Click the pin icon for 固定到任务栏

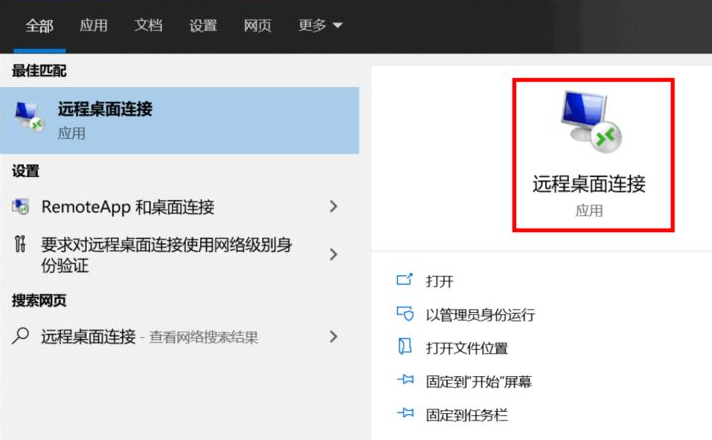click(x=405, y=414)
